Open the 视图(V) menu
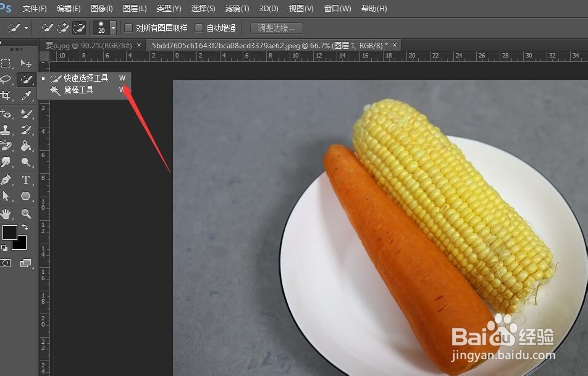 tap(301, 8)
